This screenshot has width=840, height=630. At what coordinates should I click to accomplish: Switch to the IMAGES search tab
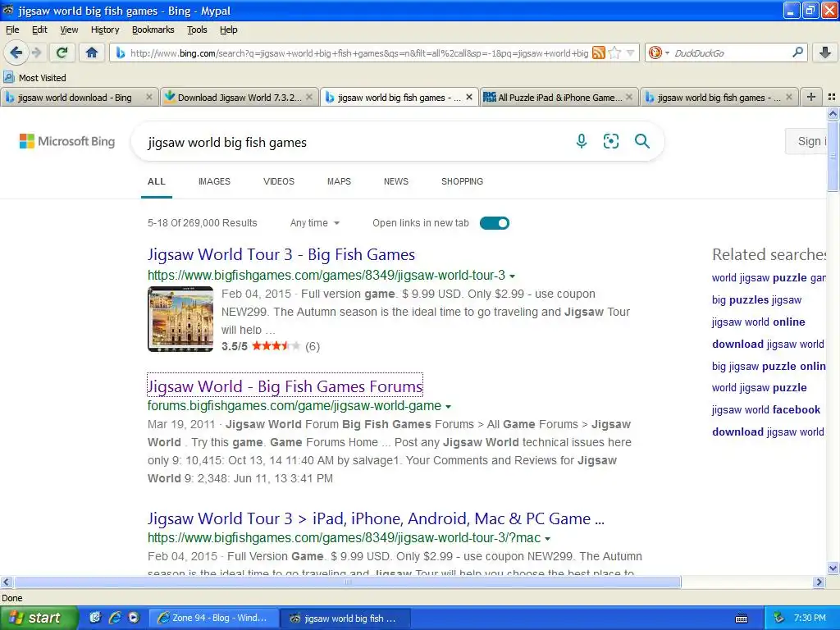tap(214, 181)
